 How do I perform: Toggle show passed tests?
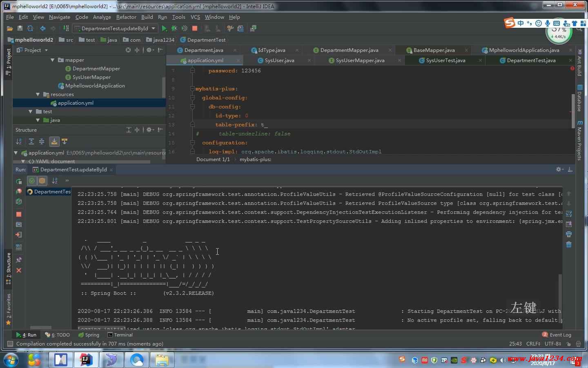32,180
